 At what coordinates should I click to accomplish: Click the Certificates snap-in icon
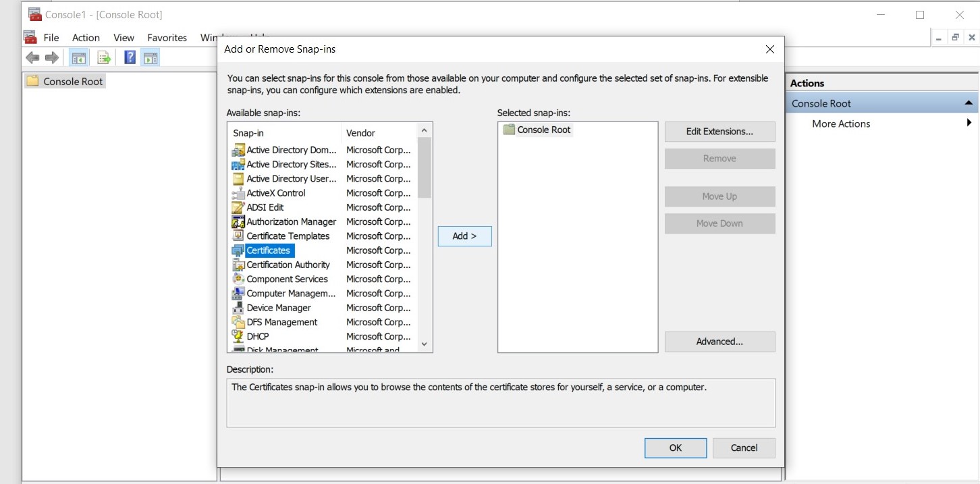click(x=238, y=250)
